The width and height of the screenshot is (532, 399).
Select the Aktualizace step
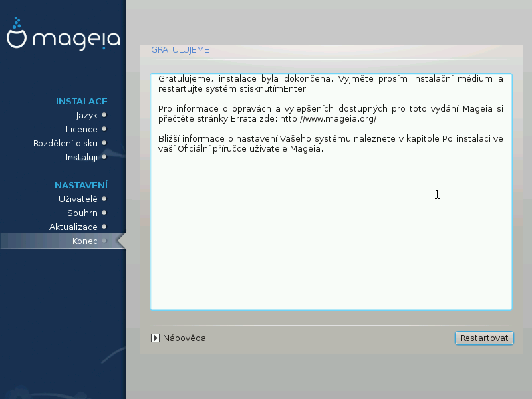[x=73, y=227]
